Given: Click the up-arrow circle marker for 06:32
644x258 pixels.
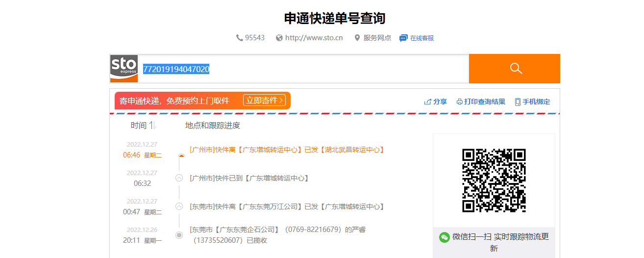Looking at the screenshot, I should tap(179, 178).
